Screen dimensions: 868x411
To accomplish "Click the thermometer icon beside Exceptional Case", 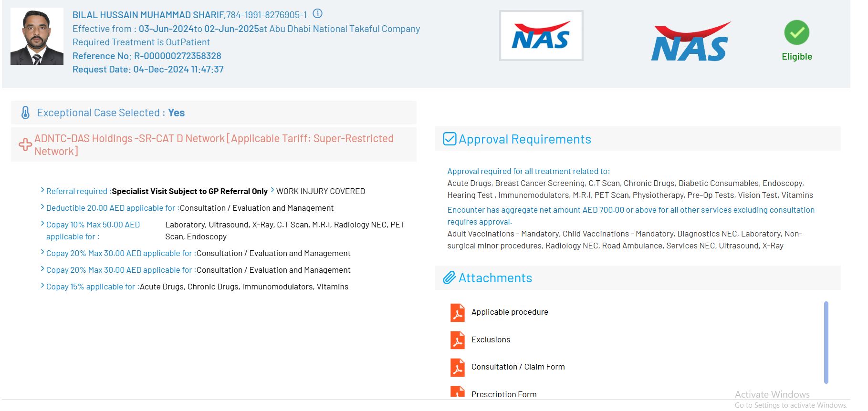I will 25,113.
